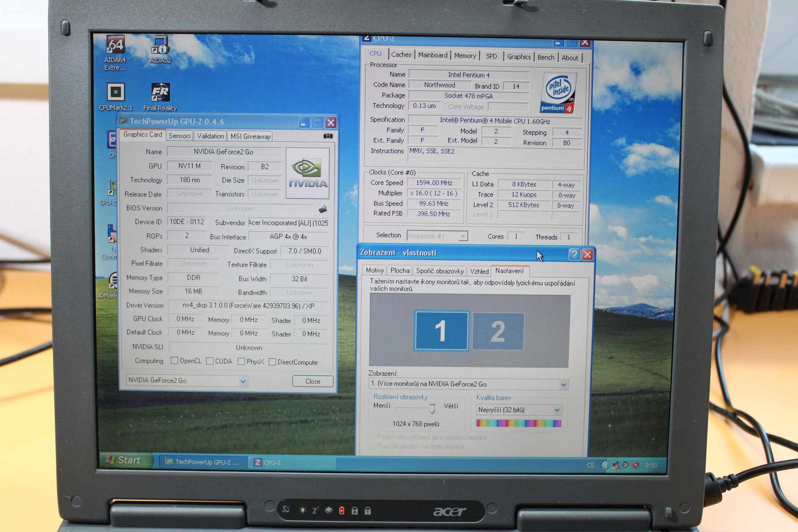798x532 pixels.
Task: Toggle the PhysX checkbox in GPU-Z
Action: click(241, 361)
